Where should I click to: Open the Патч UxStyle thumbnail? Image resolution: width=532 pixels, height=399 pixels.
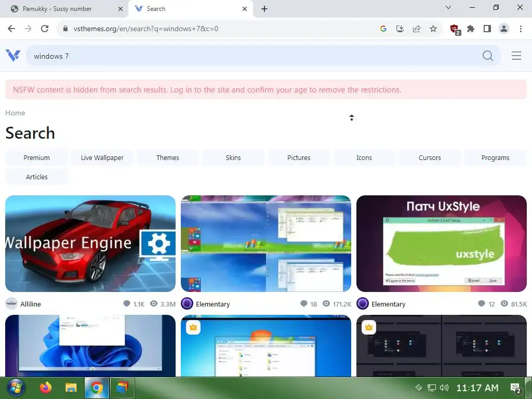pos(442,243)
